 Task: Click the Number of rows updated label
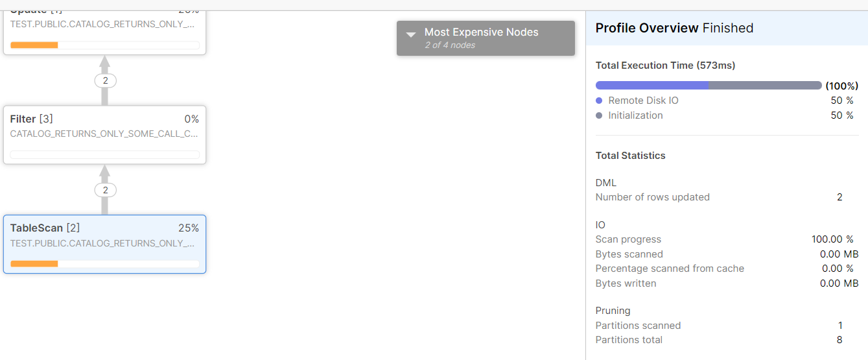[x=652, y=197]
